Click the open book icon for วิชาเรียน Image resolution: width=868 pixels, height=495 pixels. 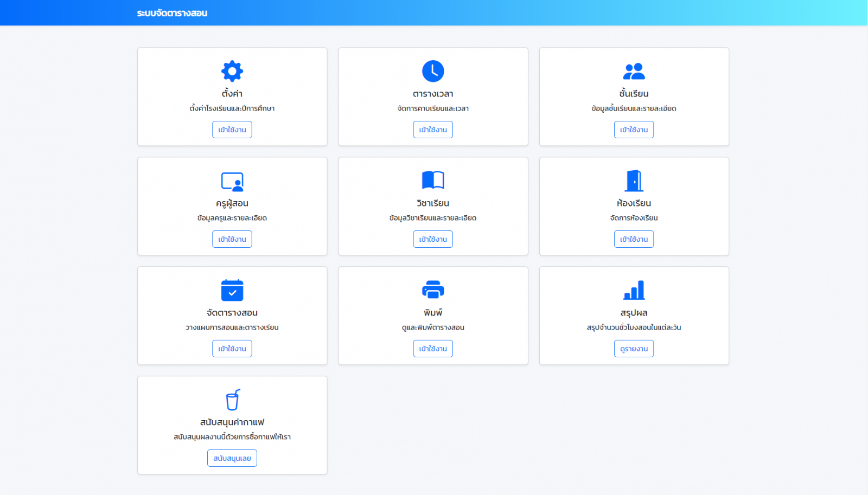click(x=433, y=180)
